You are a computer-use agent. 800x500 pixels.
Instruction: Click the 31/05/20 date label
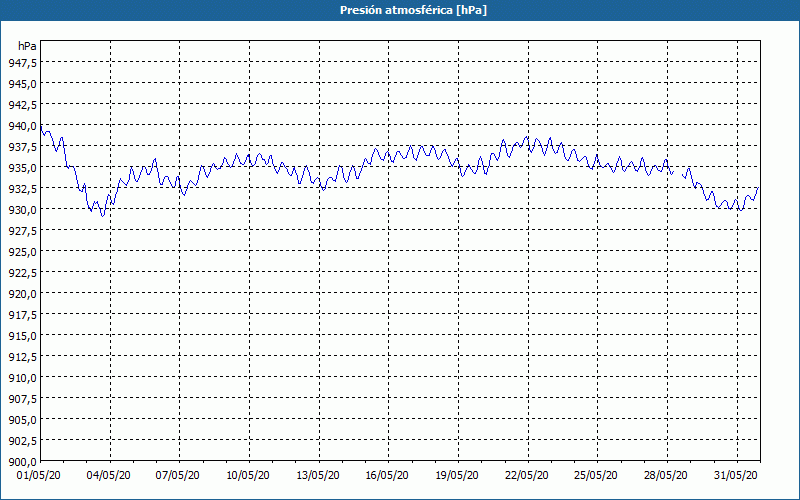click(x=735, y=476)
